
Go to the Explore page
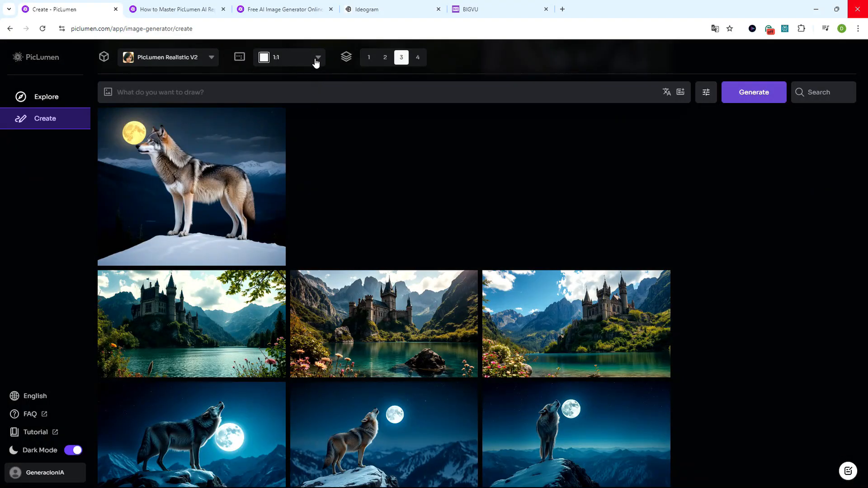46,97
